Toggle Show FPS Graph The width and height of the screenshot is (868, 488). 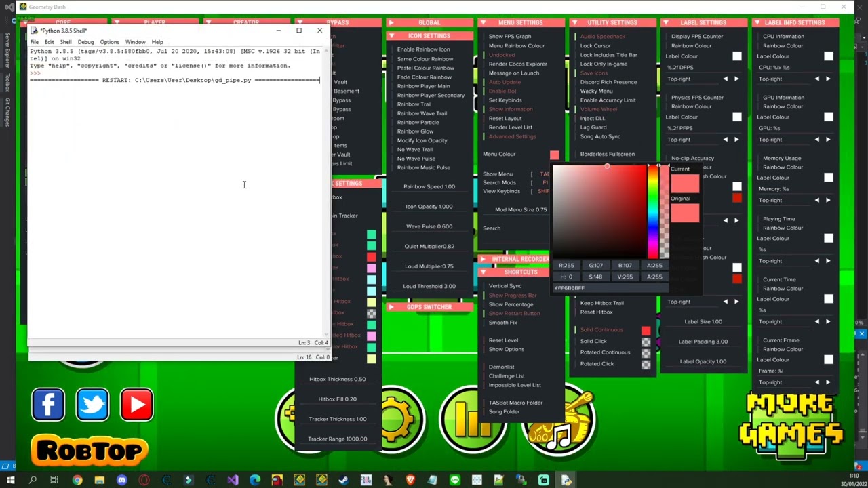(510, 36)
